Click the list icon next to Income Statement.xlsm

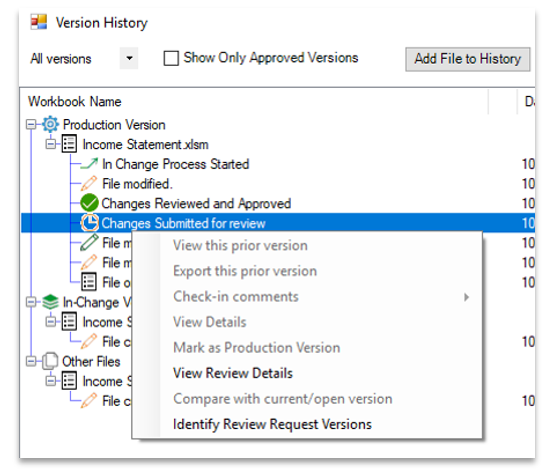coord(69,144)
